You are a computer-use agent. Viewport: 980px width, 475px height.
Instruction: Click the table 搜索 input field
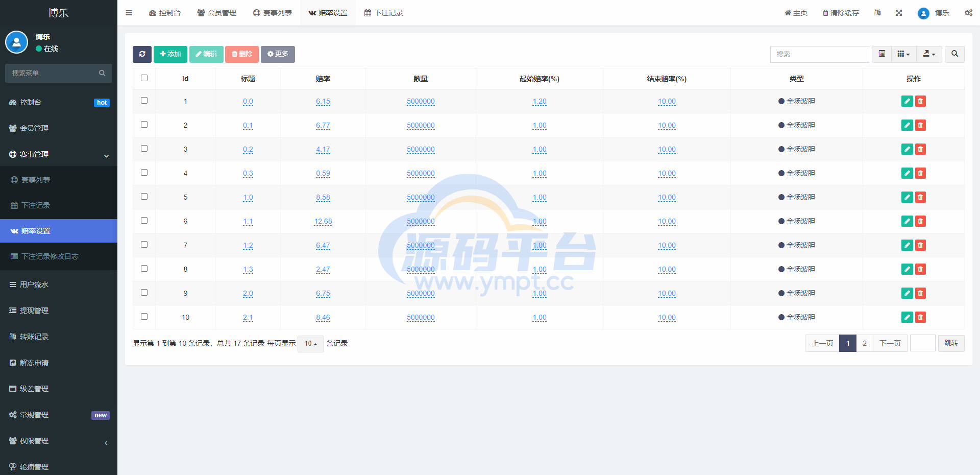tap(820, 54)
